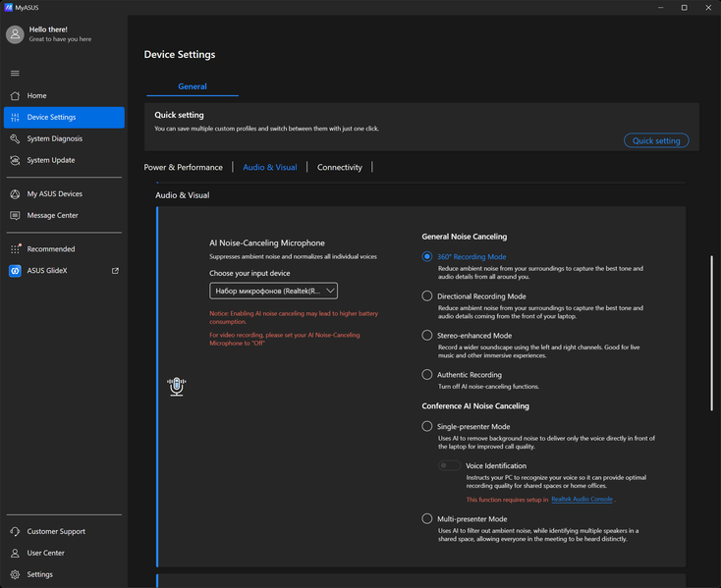This screenshot has width=721, height=588.
Task: Expand the input device dropdown
Action: (274, 291)
